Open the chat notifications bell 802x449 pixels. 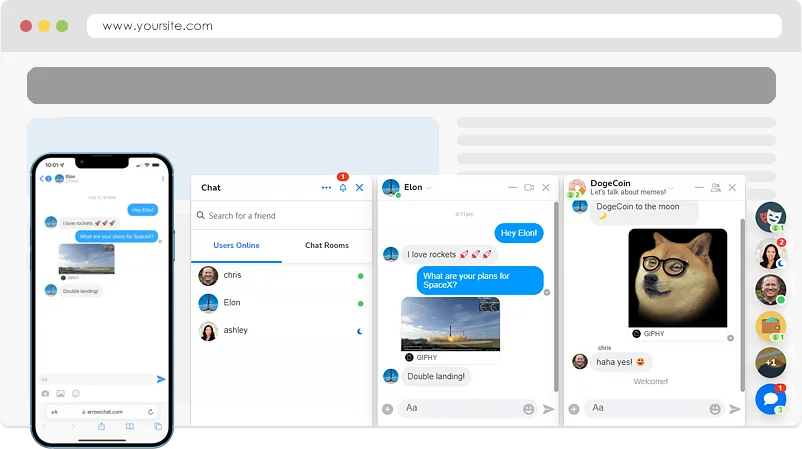pyautogui.click(x=342, y=188)
